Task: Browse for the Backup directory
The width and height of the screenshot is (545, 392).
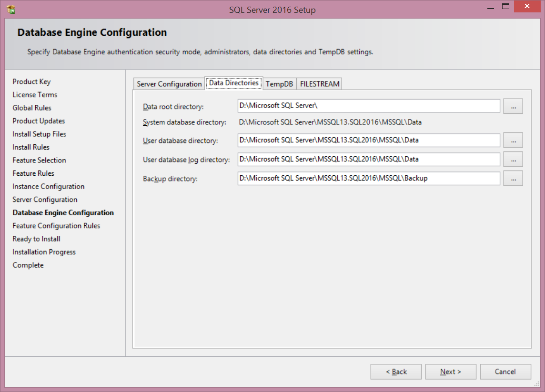Action: coord(513,178)
